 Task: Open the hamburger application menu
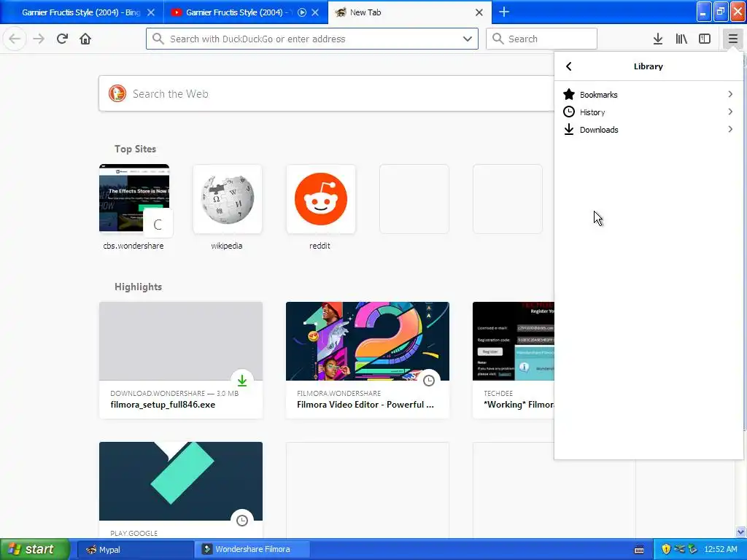(732, 39)
